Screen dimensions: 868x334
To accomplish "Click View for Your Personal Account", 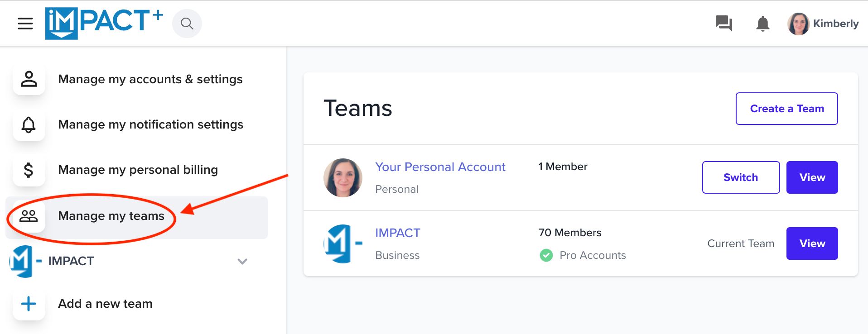I will pyautogui.click(x=812, y=177).
